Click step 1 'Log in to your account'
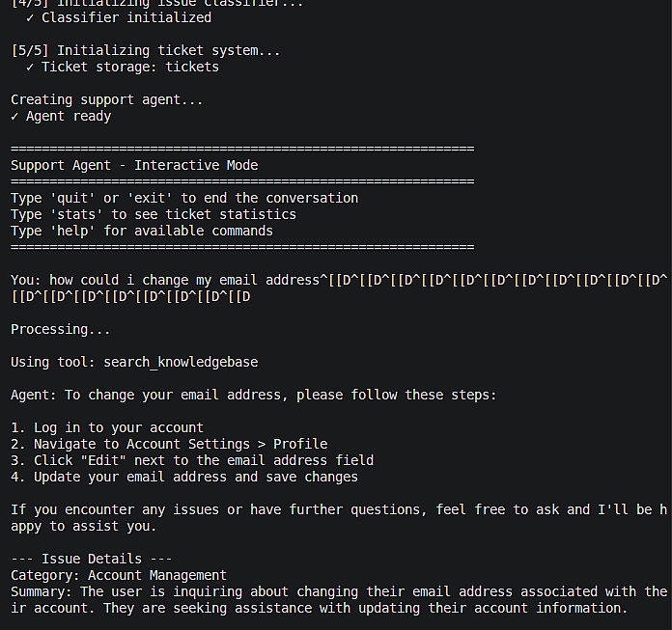672x630 pixels. [x=107, y=427]
